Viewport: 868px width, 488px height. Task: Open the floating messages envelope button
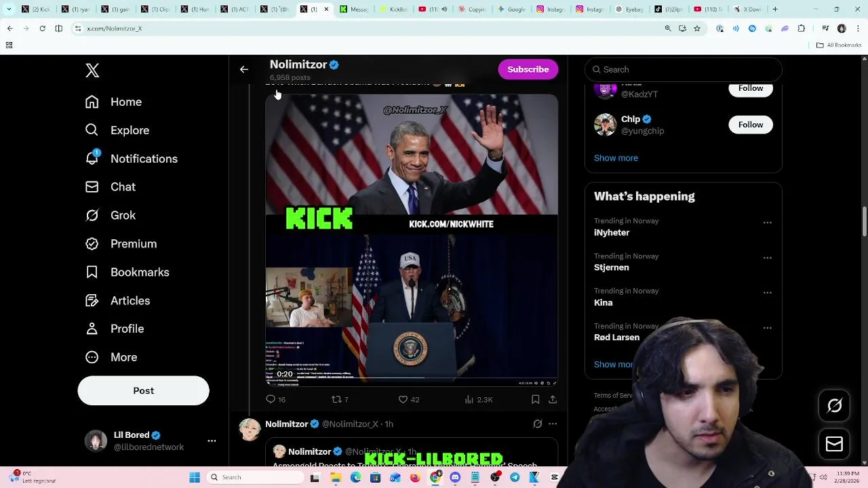834,444
